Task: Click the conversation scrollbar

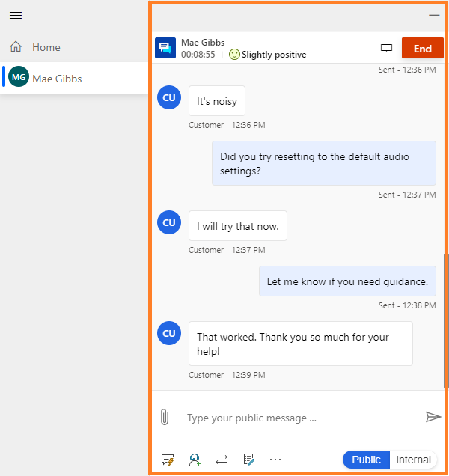Action: (446, 320)
